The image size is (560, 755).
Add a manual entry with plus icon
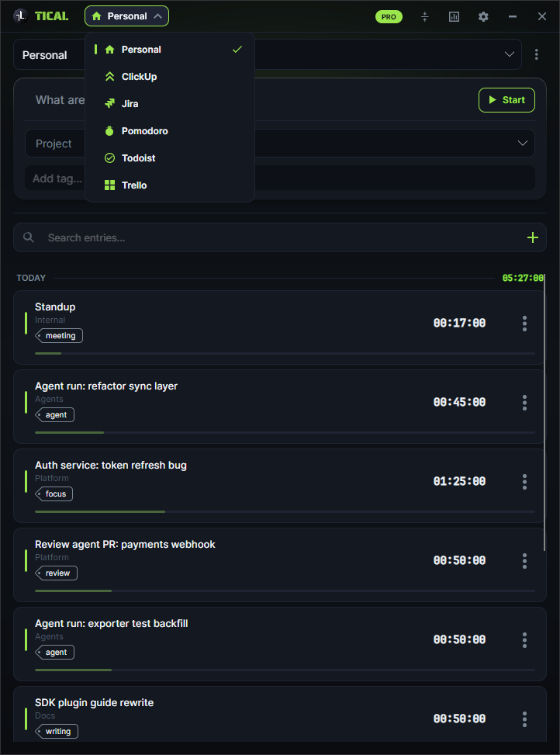tap(533, 237)
